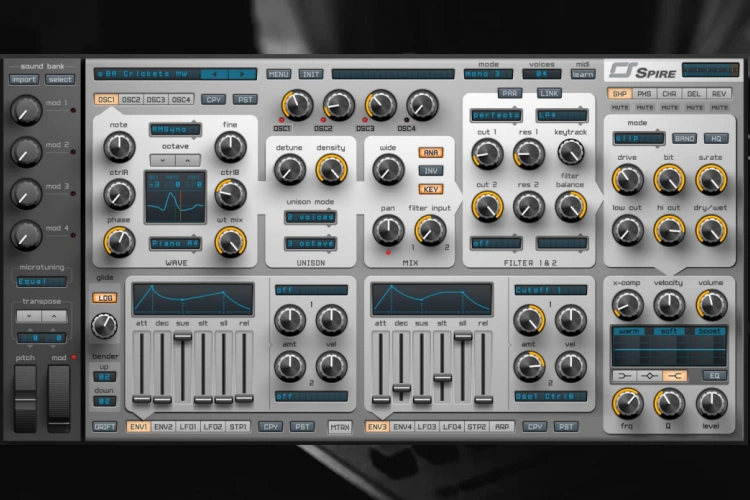Open the RMSync oscillator mode dropdown
Screen dimensions: 750x500
[x=175, y=130]
